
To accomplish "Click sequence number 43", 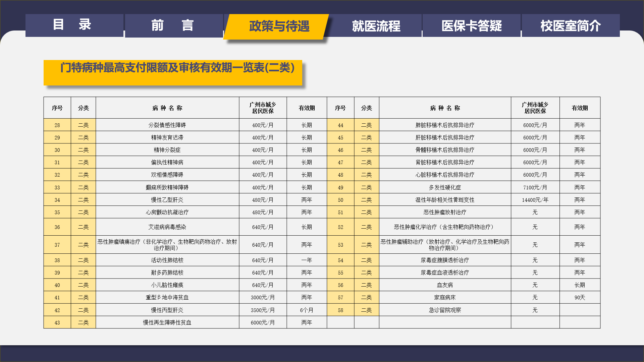I will pyautogui.click(x=57, y=322).
